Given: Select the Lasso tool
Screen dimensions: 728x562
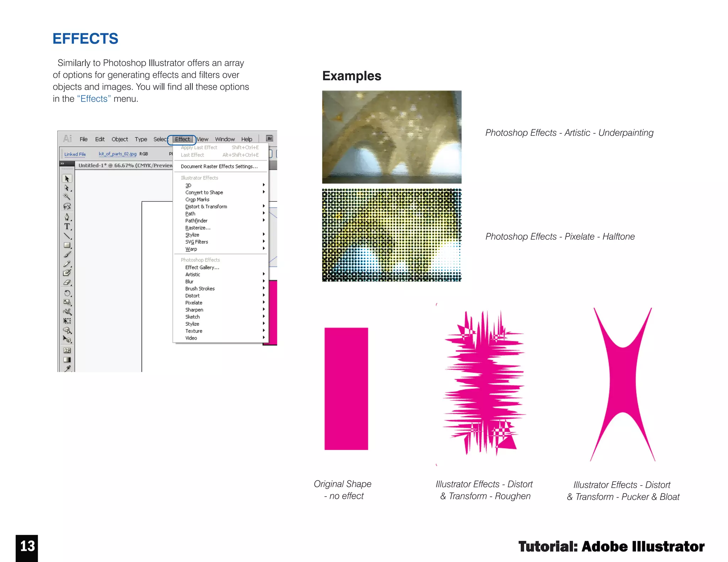Looking at the screenshot, I should pyautogui.click(x=67, y=206).
